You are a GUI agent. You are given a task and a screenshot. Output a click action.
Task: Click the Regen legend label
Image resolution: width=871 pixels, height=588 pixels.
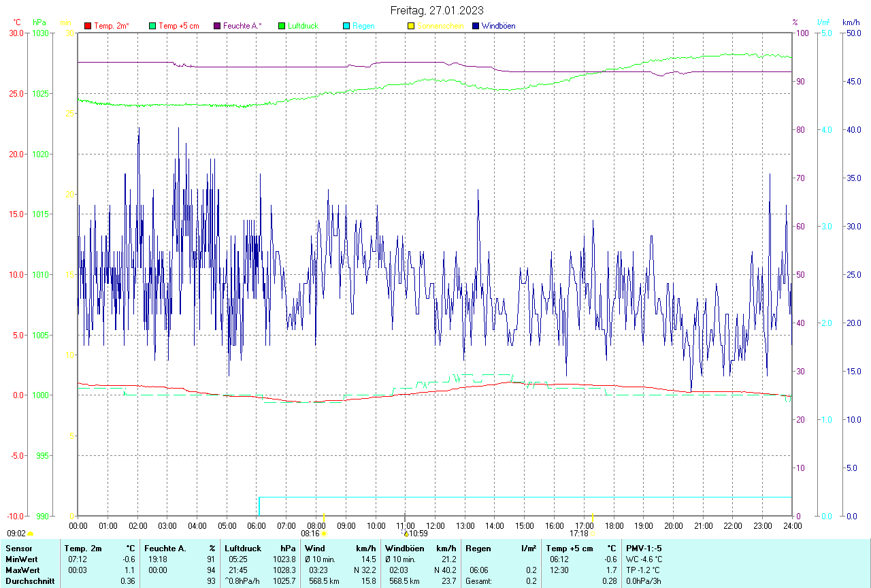pos(363,26)
